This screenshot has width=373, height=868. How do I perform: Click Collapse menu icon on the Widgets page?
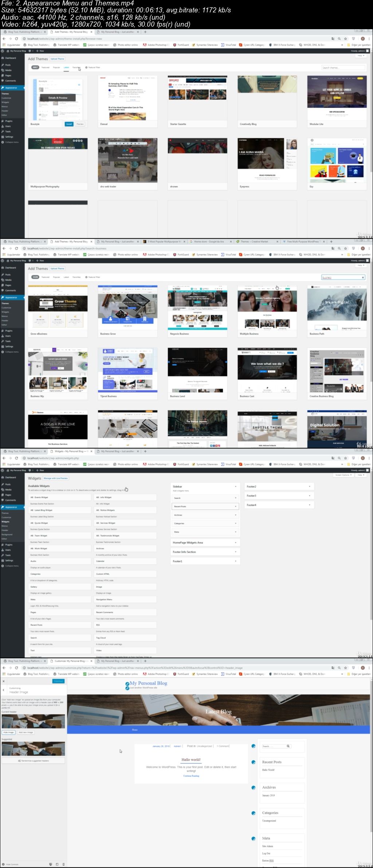[3, 566]
